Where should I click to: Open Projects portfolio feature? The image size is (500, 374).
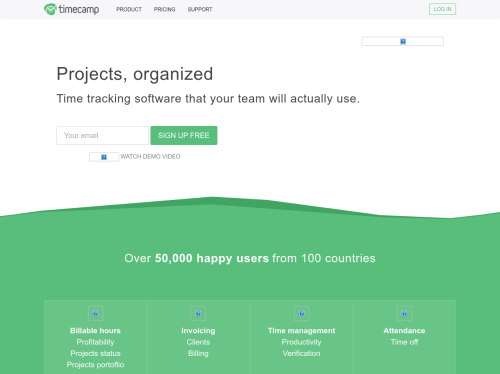pyautogui.click(x=95, y=365)
